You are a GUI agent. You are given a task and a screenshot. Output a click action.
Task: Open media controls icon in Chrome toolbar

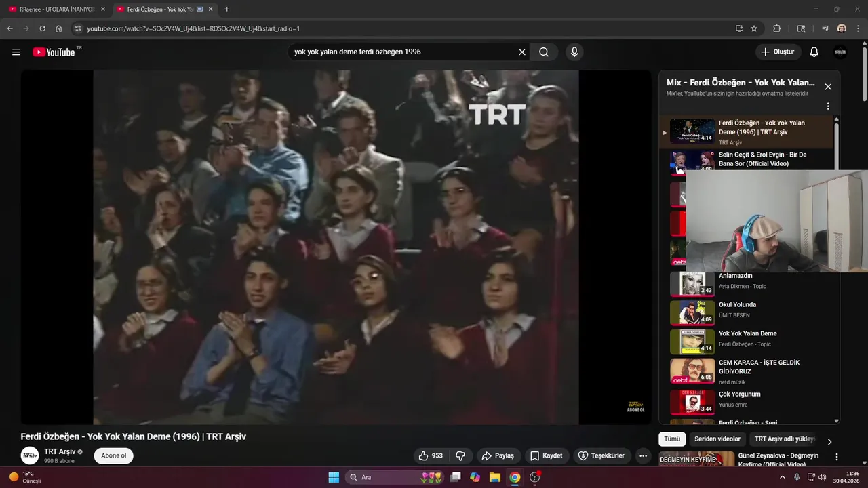coord(825,28)
